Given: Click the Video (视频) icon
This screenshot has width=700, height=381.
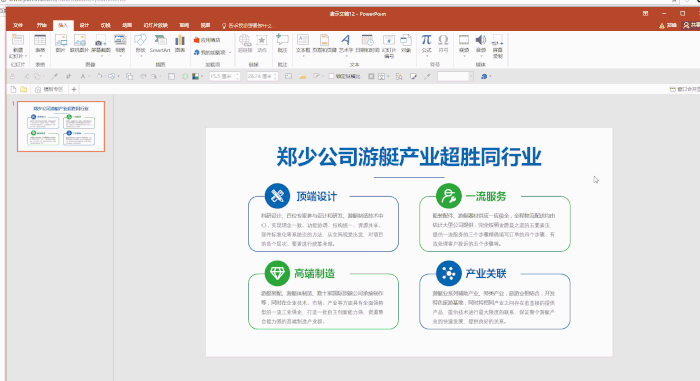Looking at the screenshot, I should click(x=464, y=40).
